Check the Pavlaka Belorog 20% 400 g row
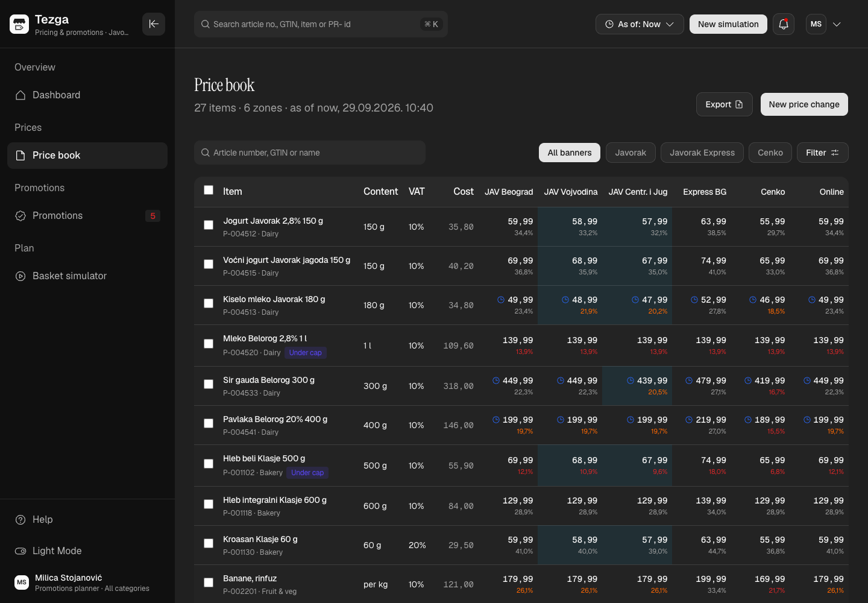 click(209, 423)
